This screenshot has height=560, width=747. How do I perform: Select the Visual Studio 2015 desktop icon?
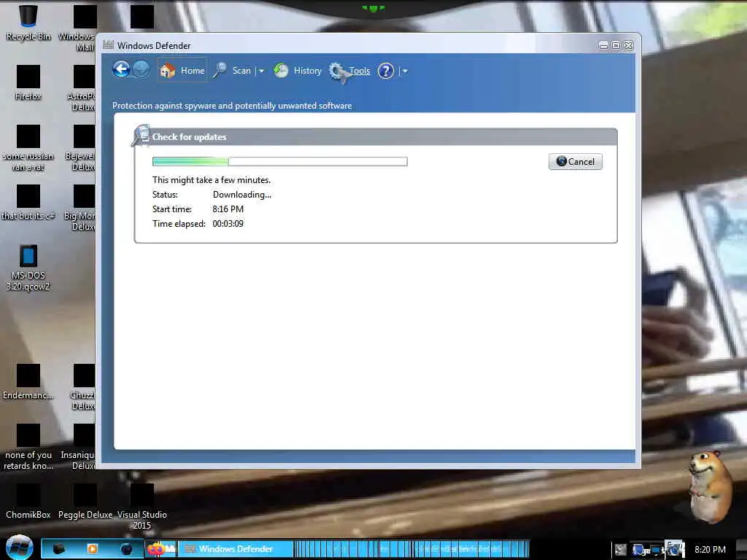click(142, 507)
